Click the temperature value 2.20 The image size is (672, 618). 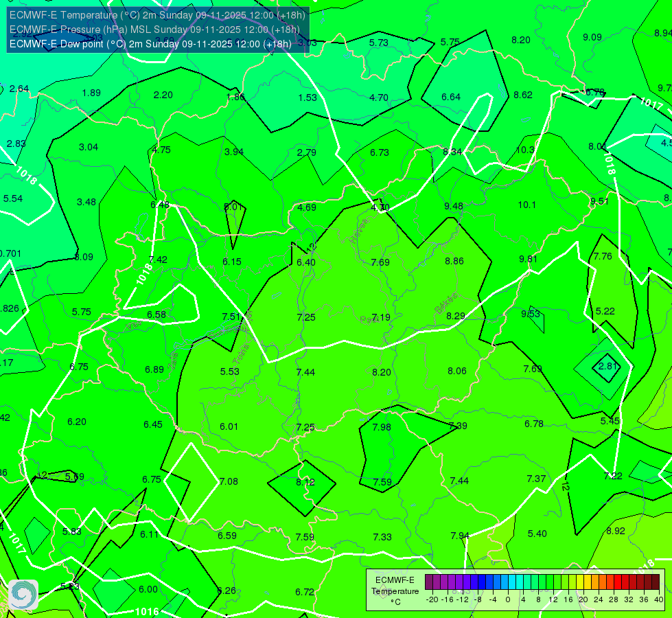click(163, 95)
